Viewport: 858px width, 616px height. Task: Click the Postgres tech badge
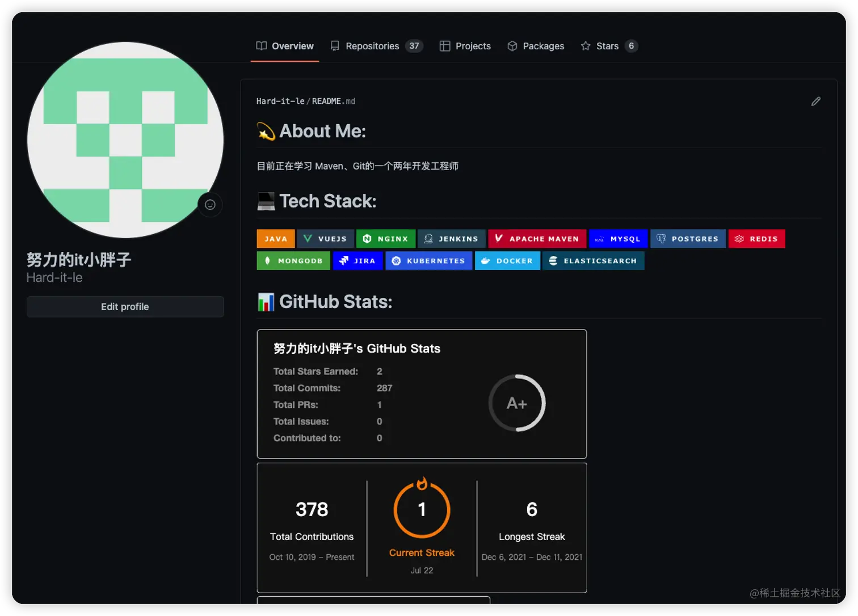coord(688,239)
